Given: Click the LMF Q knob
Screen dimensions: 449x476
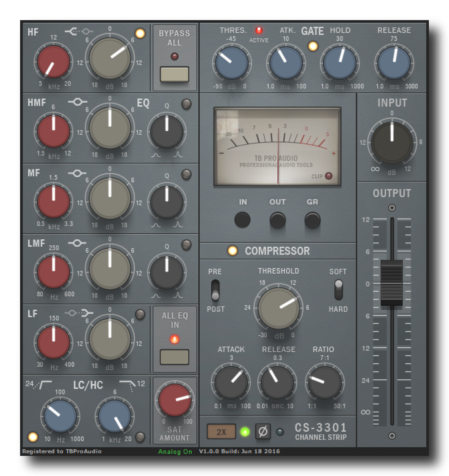Looking at the screenshot, I should point(167,272).
